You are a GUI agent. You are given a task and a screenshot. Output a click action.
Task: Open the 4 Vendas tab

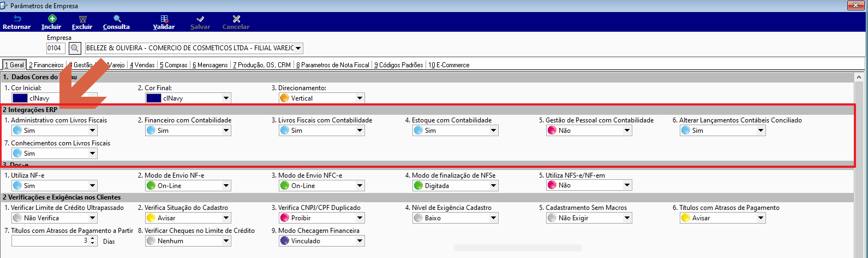tap(142, 64)
